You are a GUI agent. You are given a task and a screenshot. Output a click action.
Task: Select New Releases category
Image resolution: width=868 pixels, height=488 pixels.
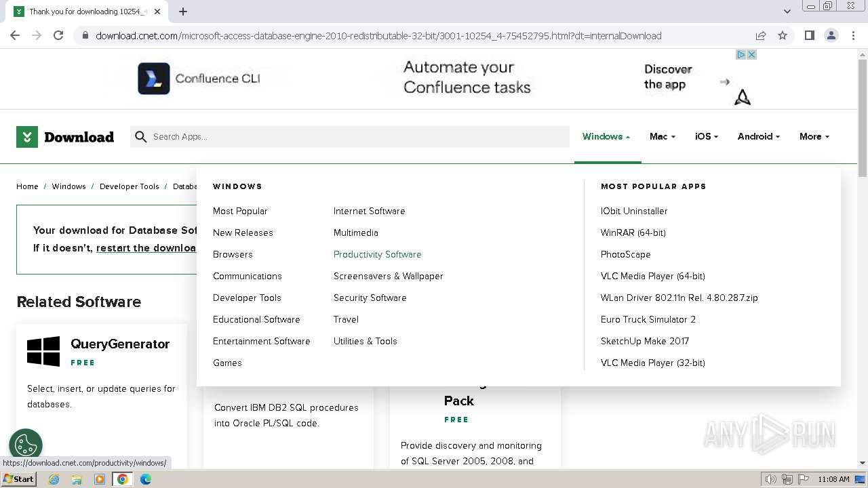pos(243,233)
